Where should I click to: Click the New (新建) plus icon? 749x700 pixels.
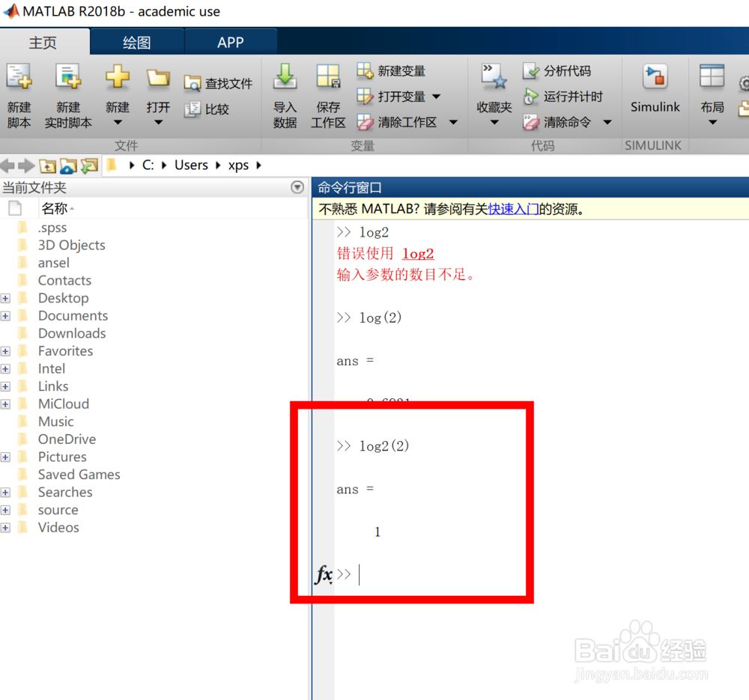[x=118, y=76]
